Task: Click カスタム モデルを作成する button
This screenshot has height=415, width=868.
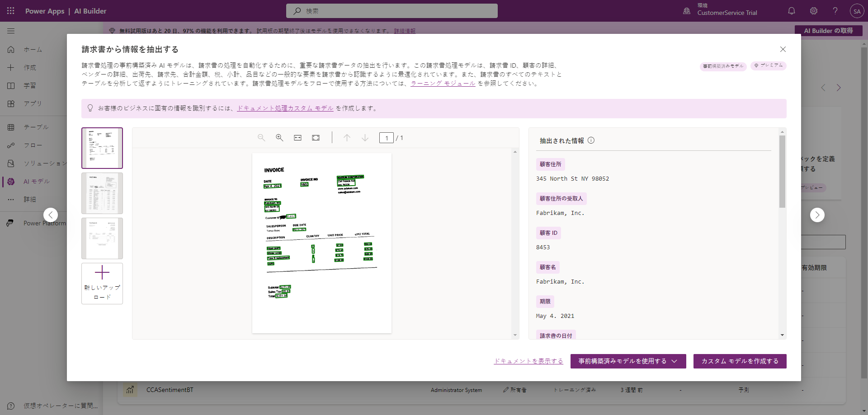Action: pos(740,361)
